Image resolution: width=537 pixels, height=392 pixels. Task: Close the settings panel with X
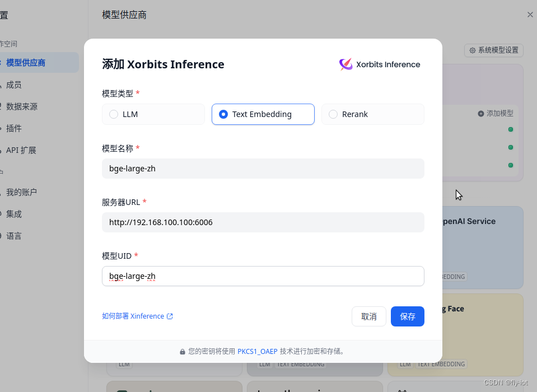(x=530, y=15)
